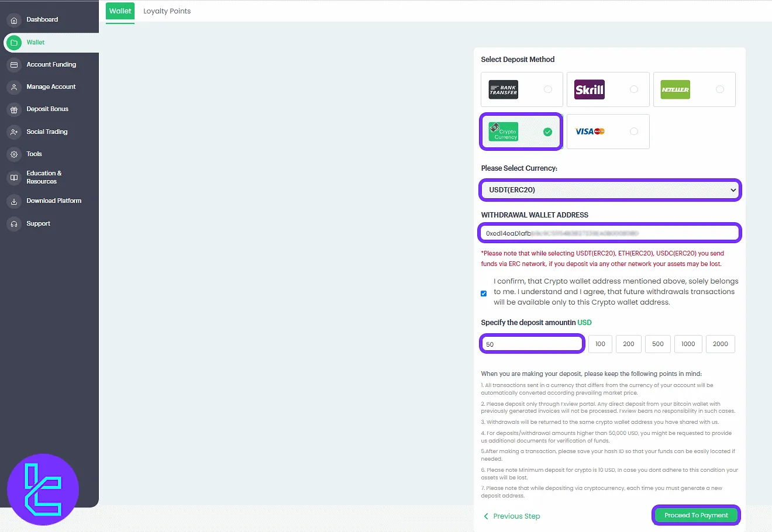Image resolution: width=772 pixels, height=532 pixels.
Task: Click the Crypto Currency logo
Action: tap(504, 132)
